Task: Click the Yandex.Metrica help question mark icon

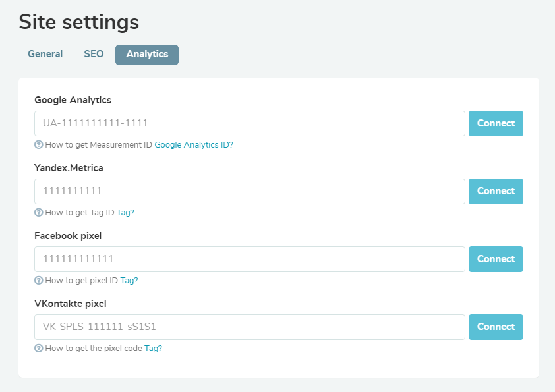Action: click(38, 212)
